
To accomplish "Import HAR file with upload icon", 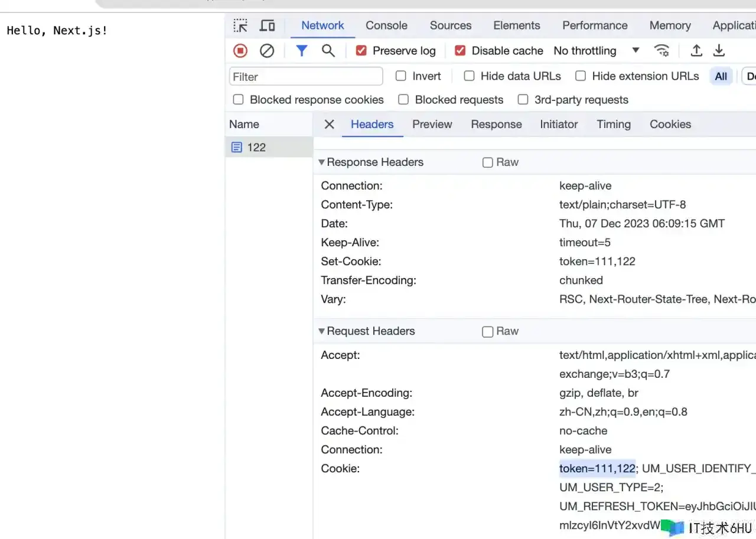I will pos(696,51).
